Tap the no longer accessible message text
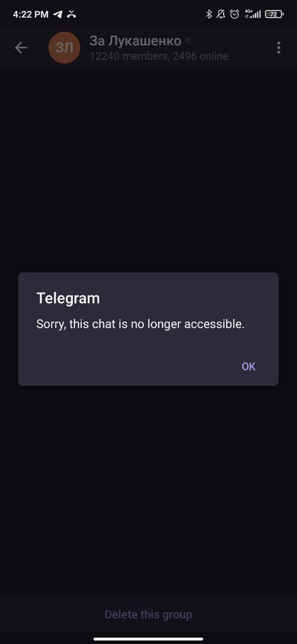 [x=140, y=325]
